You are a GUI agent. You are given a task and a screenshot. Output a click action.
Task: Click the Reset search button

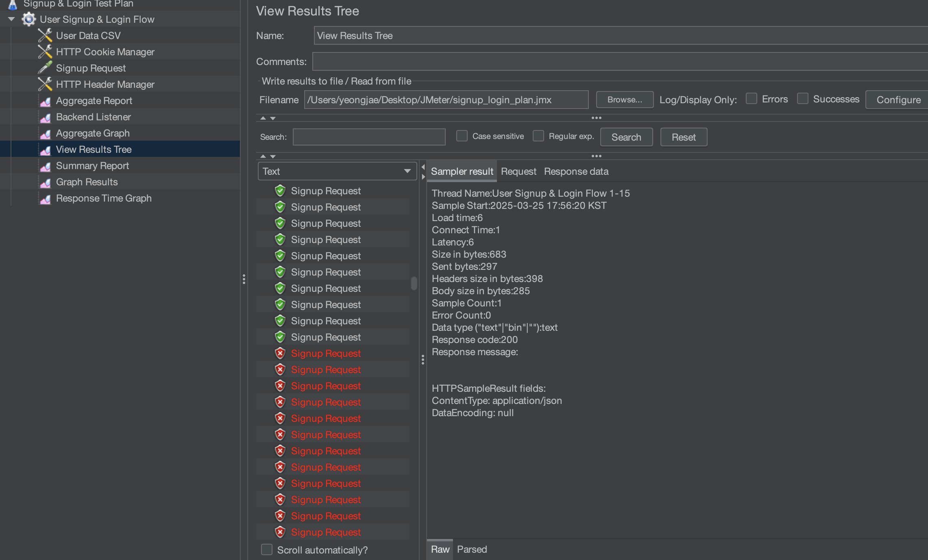point(684,137)
